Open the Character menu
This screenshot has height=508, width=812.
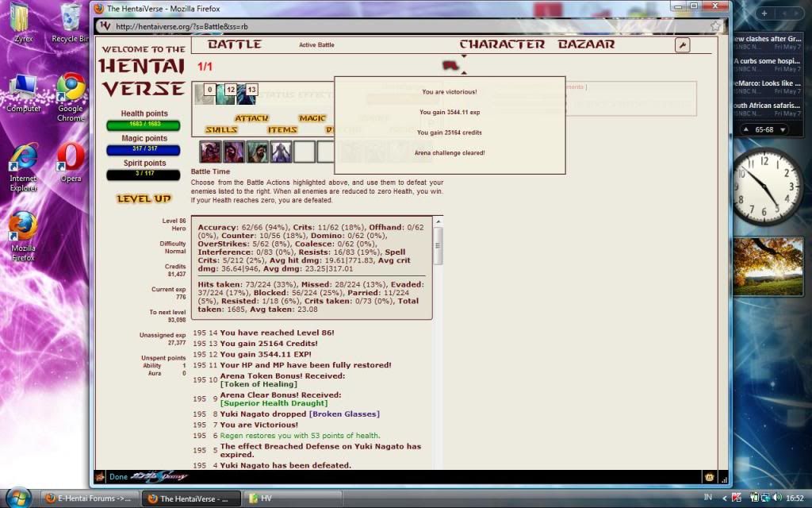tap(502, 44)
